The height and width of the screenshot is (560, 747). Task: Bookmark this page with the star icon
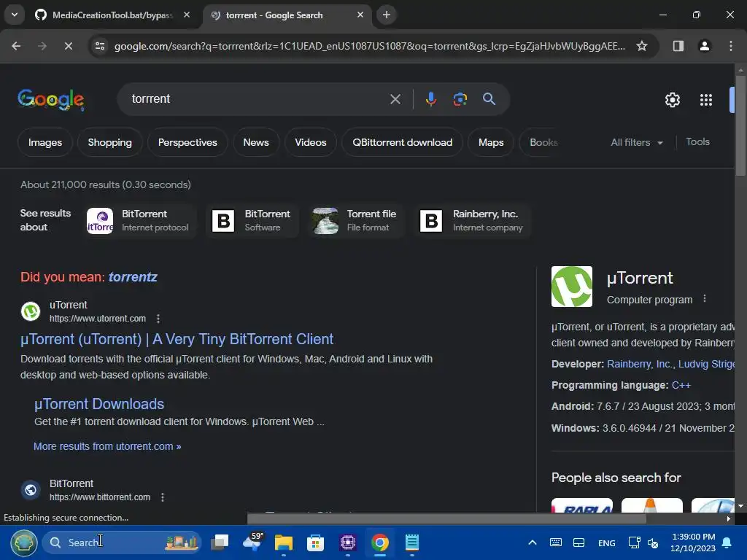[x=642, y=46]
